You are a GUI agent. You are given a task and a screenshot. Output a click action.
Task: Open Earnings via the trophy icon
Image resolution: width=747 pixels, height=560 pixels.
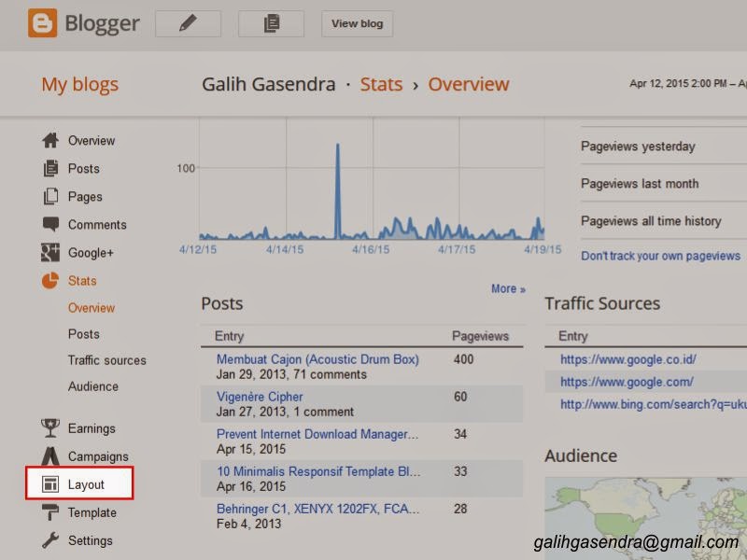[50, 427]
